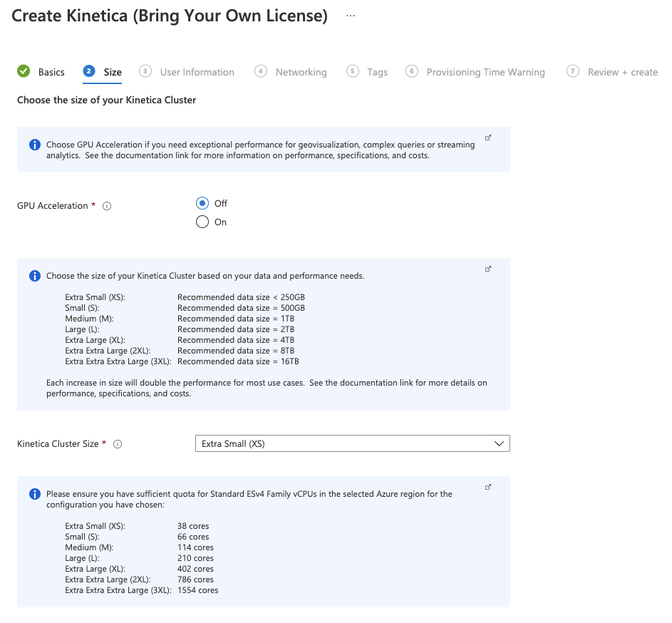672x623 pixels.
Task: Click the '66 cores' value
Action: (x=193, y=537)
